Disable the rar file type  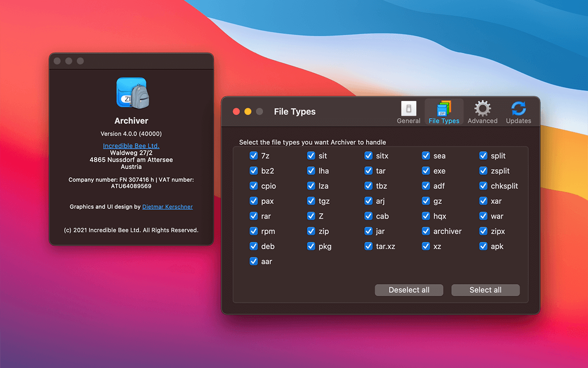[254, 216]
